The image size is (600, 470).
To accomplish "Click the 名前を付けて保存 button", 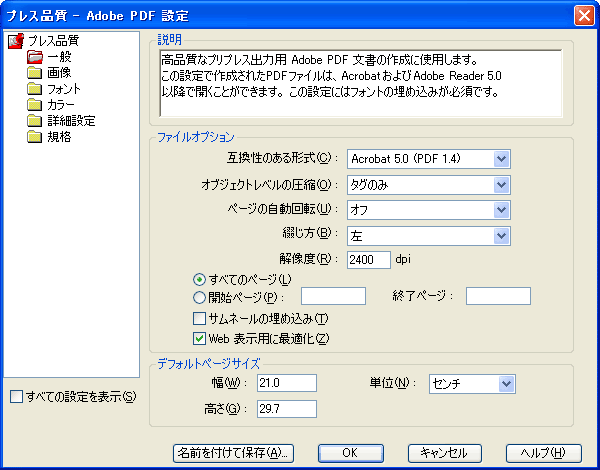I will click(233, 453).
